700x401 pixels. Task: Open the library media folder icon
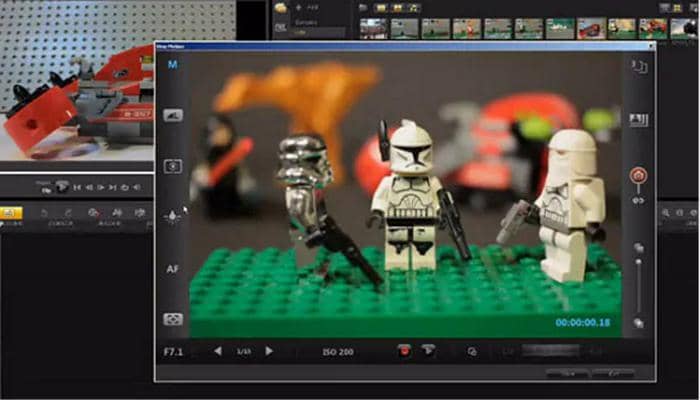click(281, 8)
